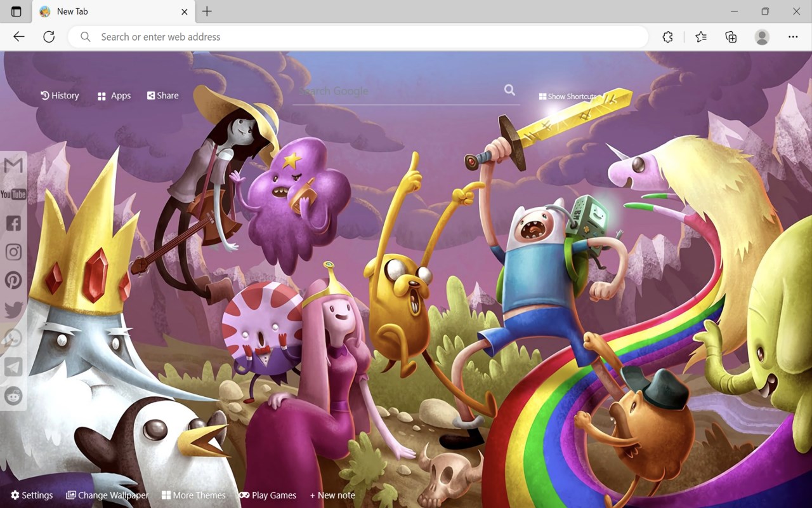
Task: Refresh the page
Action: coord(49,37)
